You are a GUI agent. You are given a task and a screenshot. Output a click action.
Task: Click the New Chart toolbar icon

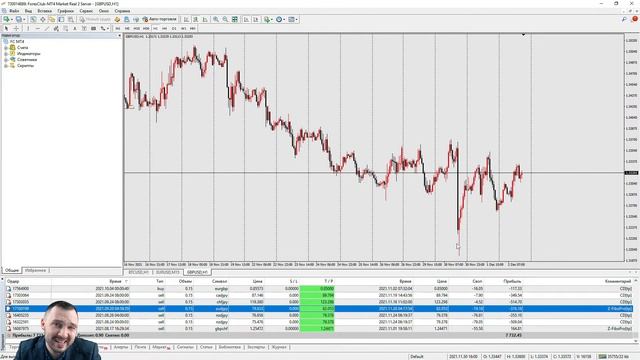point(6,19)
